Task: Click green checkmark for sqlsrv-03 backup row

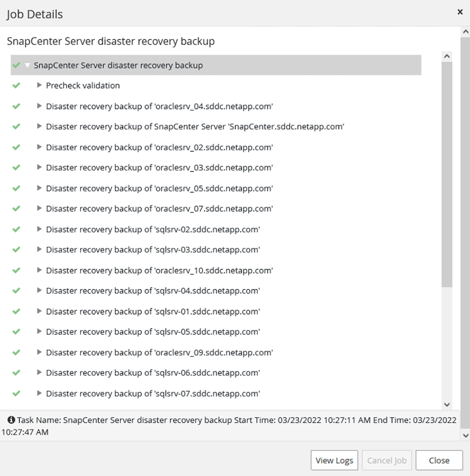Action: [x=16, y=249]
